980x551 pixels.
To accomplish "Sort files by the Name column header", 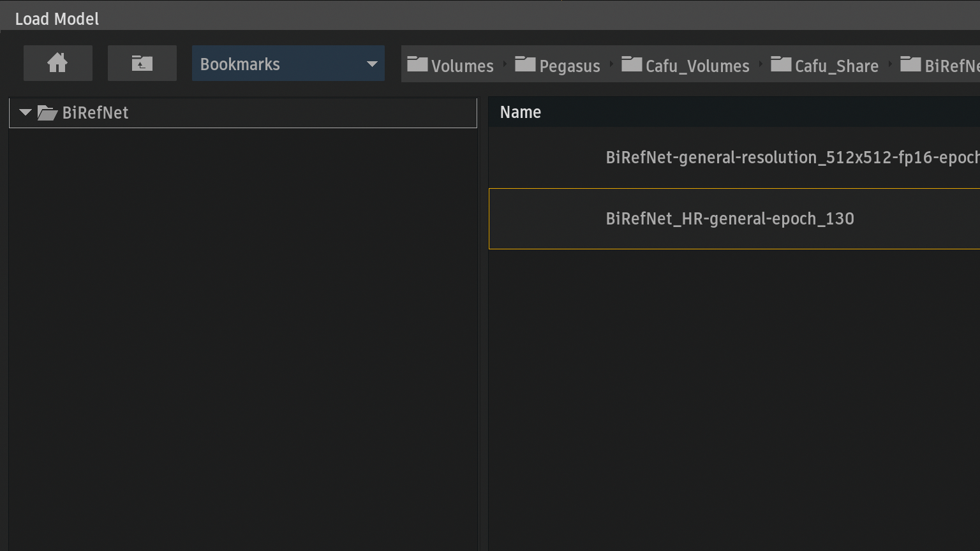I will [521, 112].
